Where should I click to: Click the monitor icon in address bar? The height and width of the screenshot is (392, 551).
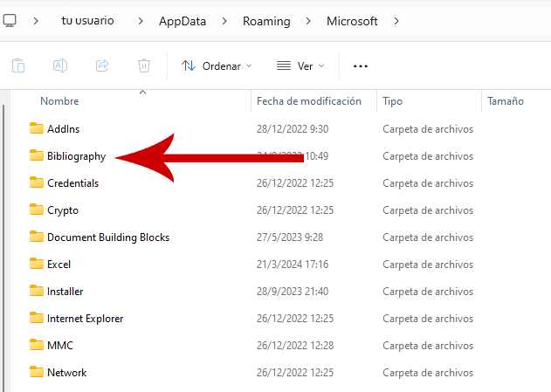click(x=10, y=21)
